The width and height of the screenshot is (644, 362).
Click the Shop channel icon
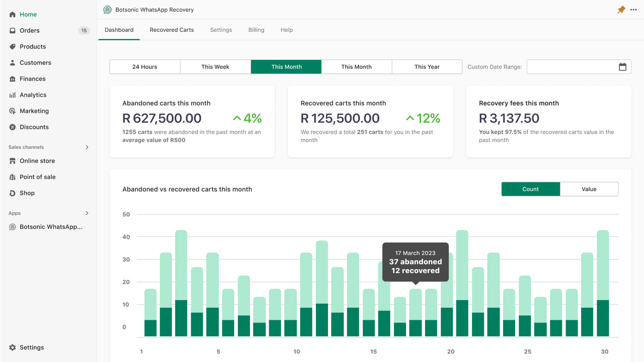(13, 193)
